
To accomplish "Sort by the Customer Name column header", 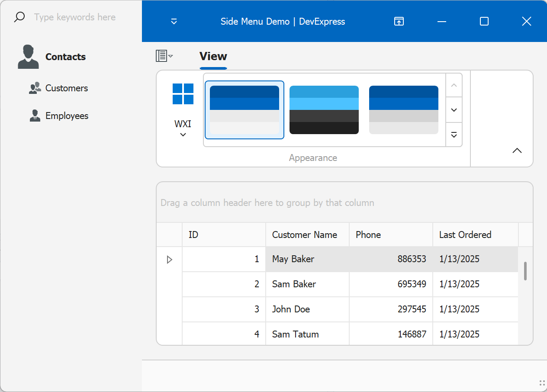I will tap(308, 235).
